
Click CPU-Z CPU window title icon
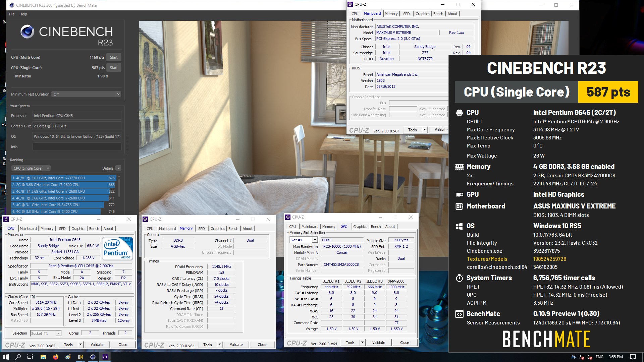point(6,219)
